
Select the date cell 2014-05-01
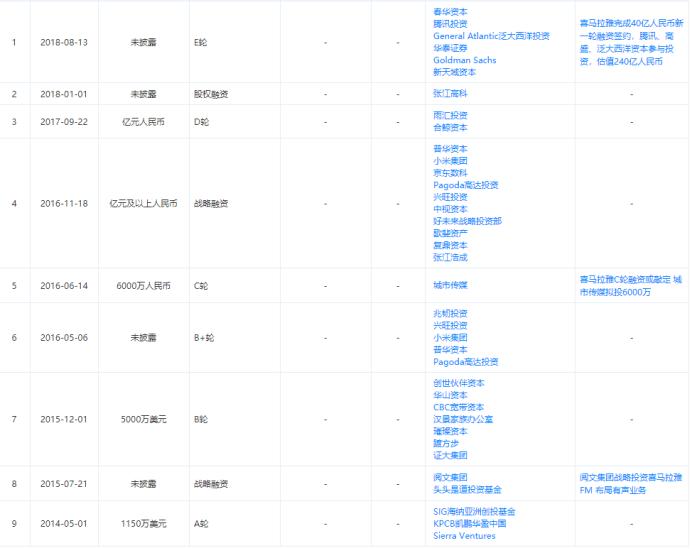coord(64,524)
